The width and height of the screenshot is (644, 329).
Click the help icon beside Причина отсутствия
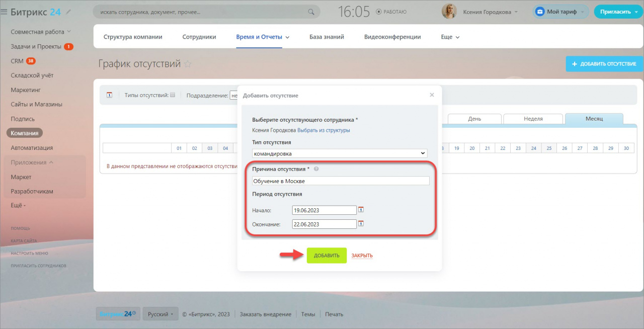click(316, 170)
